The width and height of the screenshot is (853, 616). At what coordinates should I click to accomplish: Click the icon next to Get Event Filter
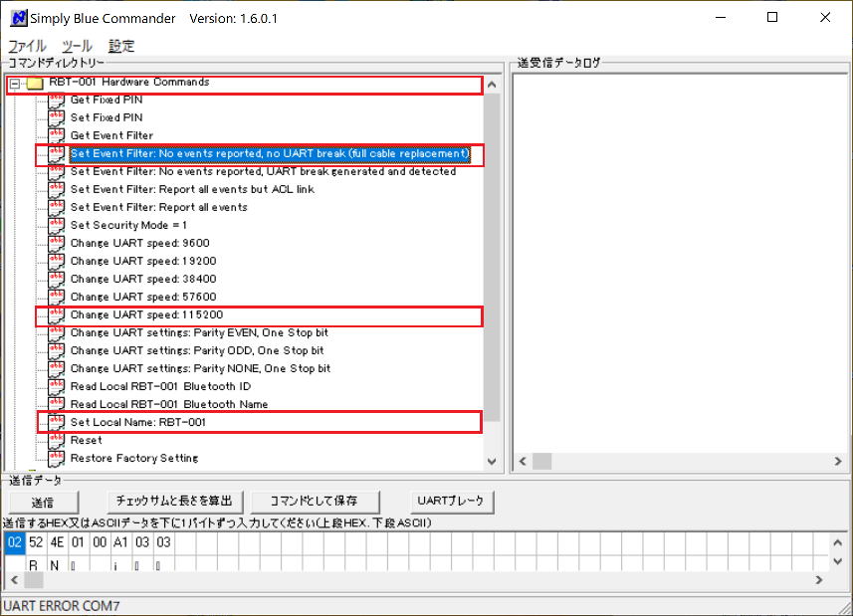coord(57,136)
